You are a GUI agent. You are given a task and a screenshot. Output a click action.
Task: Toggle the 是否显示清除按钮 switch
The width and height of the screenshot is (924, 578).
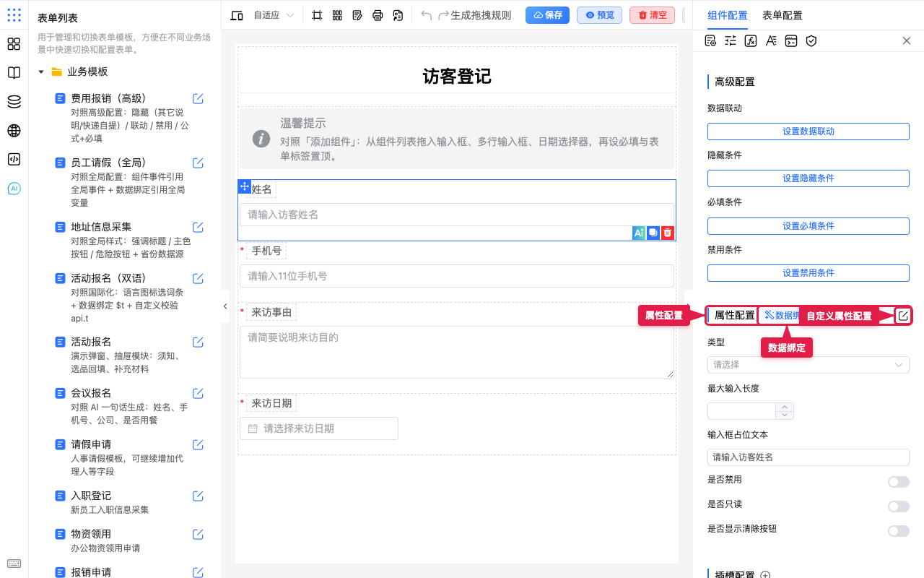pos(899,531)
